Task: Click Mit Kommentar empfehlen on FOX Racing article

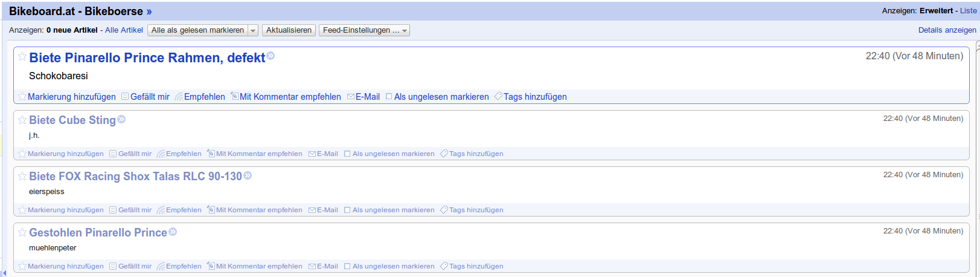Action: 254,210
